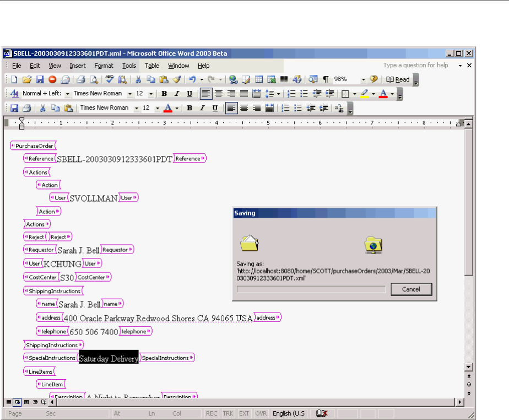This screenshot has width=509, height=420.
Task: Open the Tools menu
Action: click(129, 66)
